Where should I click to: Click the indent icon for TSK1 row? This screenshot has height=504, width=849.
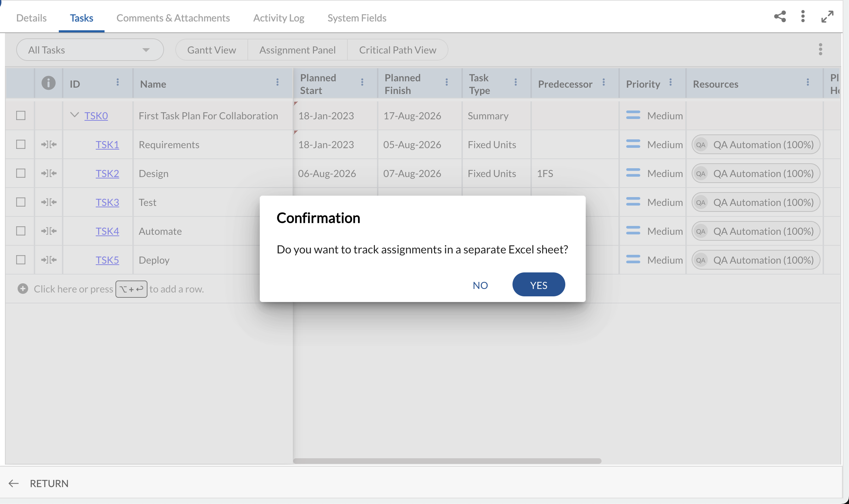(49, 145)
